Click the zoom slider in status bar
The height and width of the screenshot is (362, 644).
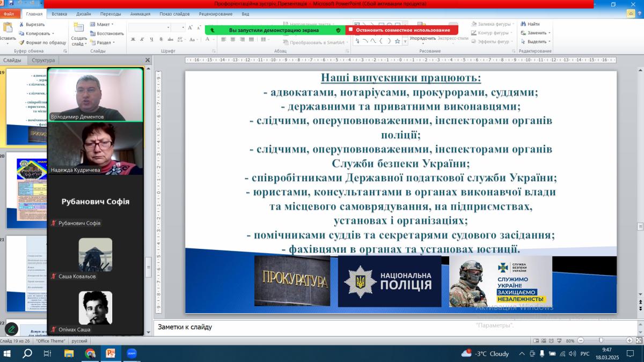[x=601, y=341]
